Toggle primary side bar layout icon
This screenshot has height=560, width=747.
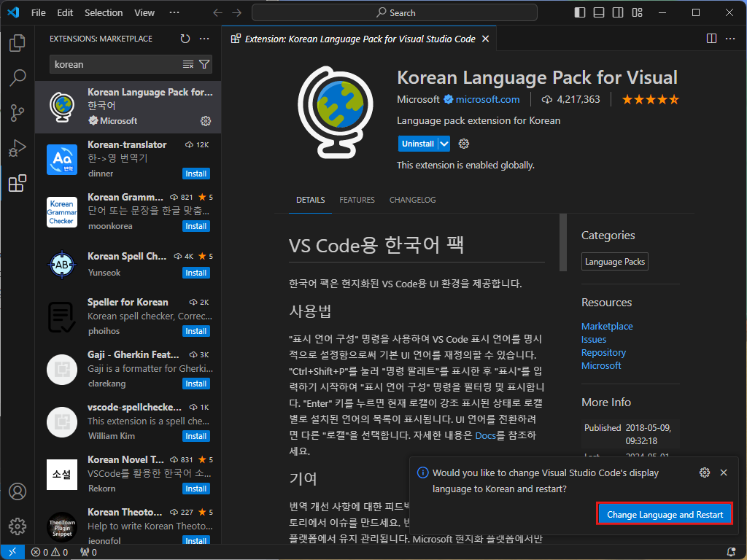(x=580, y=13)
